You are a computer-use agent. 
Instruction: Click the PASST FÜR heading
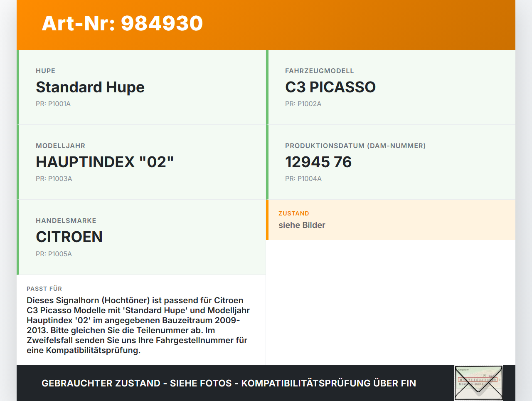pyautogui.click(x=44, y=289)
